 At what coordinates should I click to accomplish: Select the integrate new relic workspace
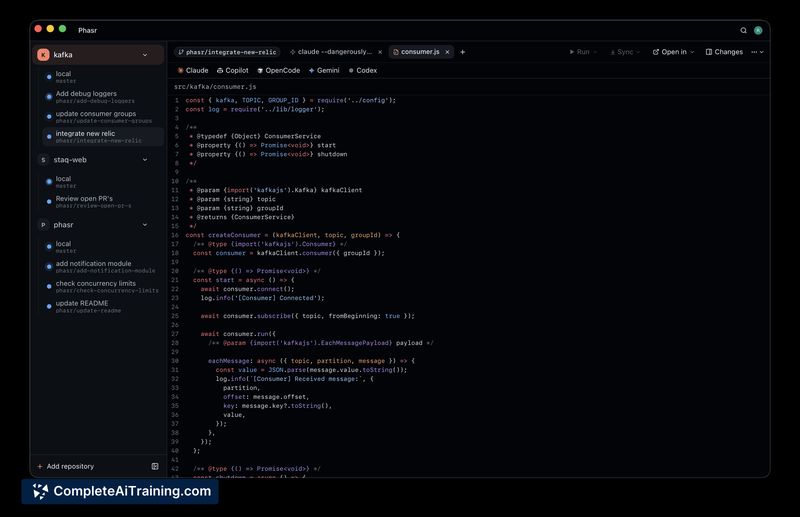pos(102,137)
